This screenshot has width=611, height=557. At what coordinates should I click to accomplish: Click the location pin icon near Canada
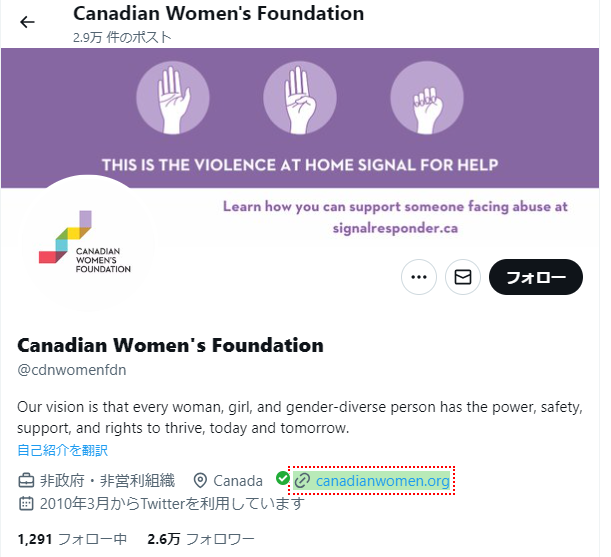[x=200, y=481]
